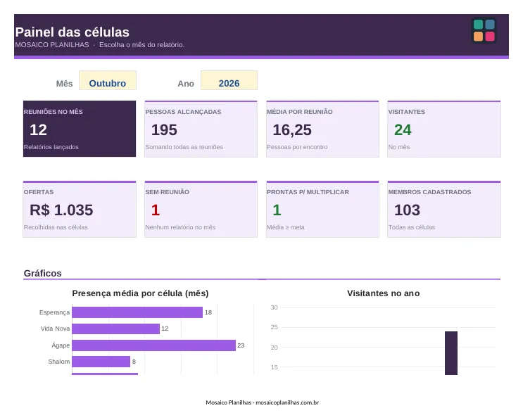
Task: Click the Sem reunião red value 1
Action: (x=156, y=210)
